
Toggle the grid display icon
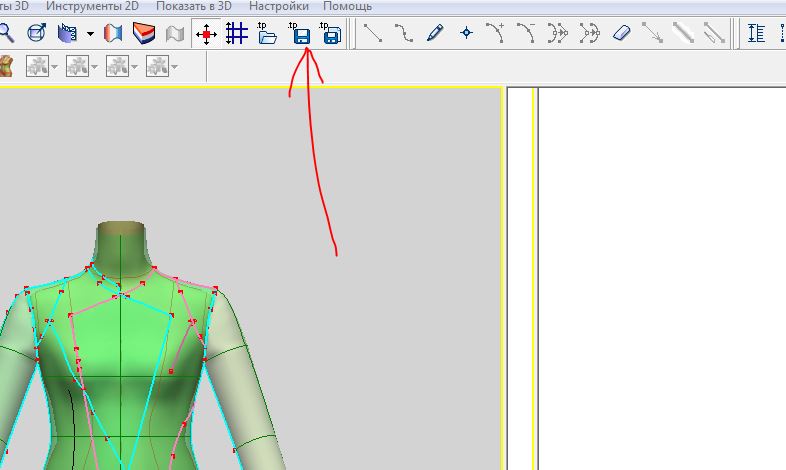pos(236,34)
